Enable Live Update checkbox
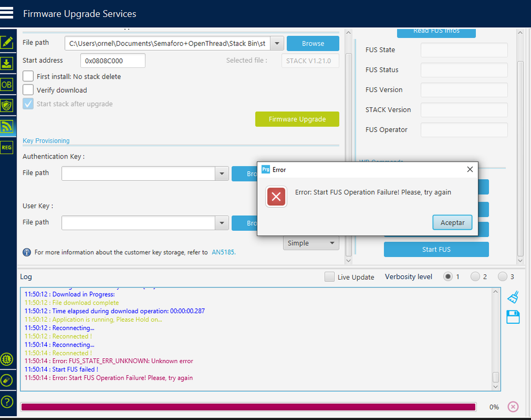Image resolution: width=531 pixels, height=420 pixels. coord(330,277)
